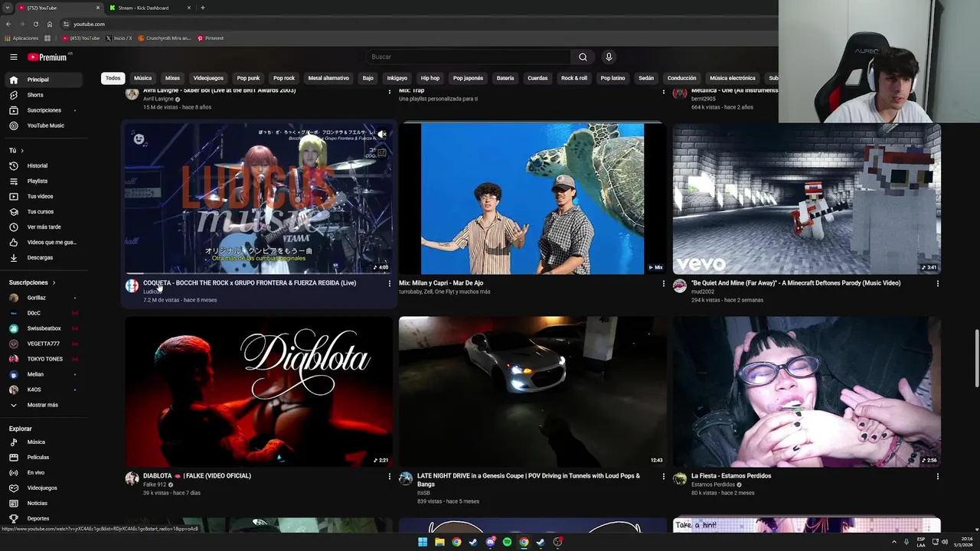The height and width of the screenshot is (551, 980).
Task: Select the Rock & roll filter chip
Action: [x=574, y=78]
